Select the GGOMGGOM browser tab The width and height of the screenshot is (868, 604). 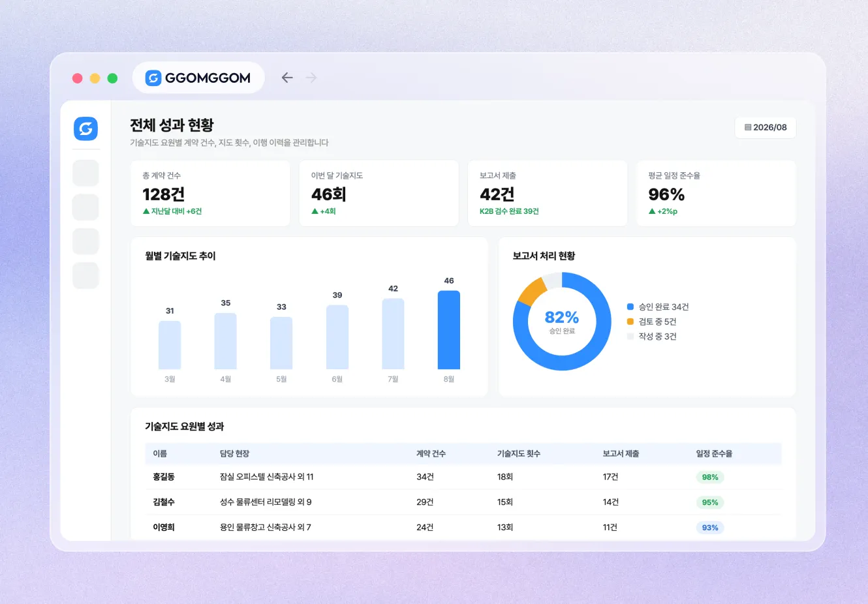tap(198, 78)
